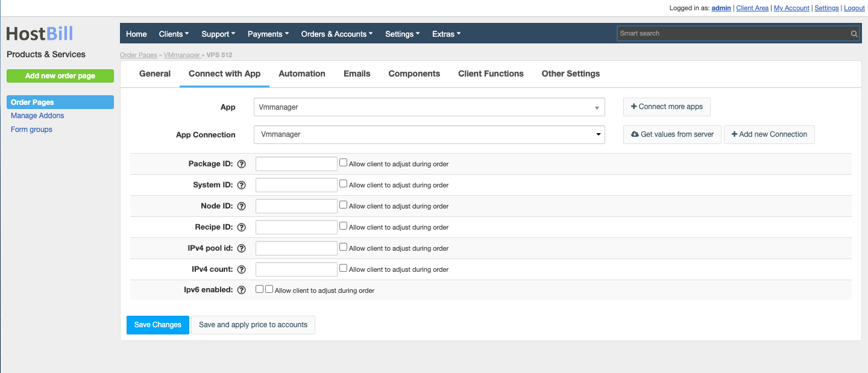Open the Orders & Accounts menu
Image resolution: width=868 pixels, height=373 pixels.
coord(336,34)
